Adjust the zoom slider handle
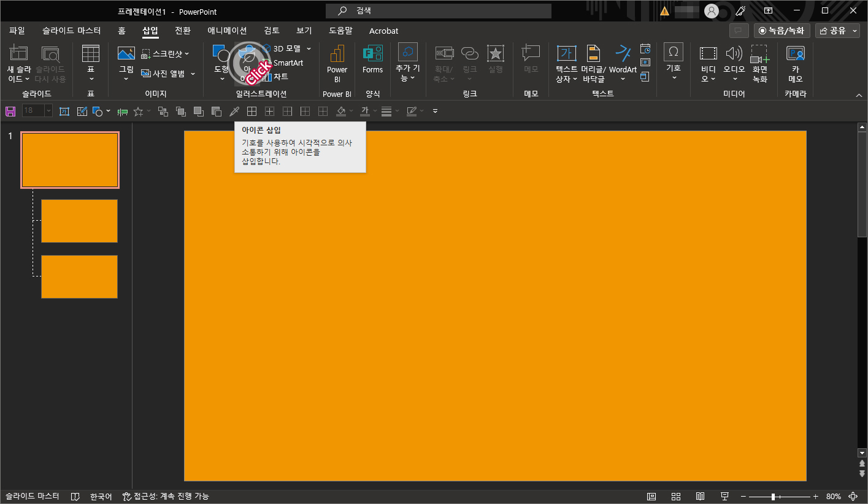Screen dimensions: 868x504 (x=774, y=496)
